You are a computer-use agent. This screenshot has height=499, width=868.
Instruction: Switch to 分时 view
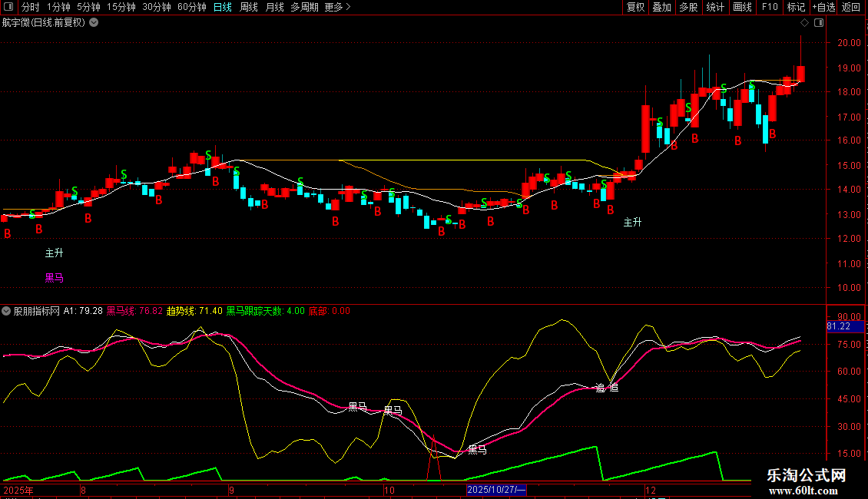[x=31, y=7]
